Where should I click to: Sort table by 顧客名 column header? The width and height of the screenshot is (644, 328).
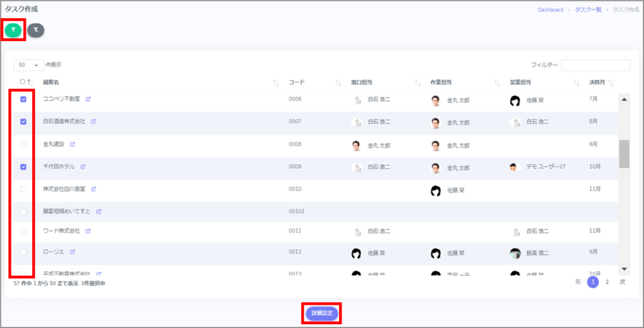coord(51,82)
